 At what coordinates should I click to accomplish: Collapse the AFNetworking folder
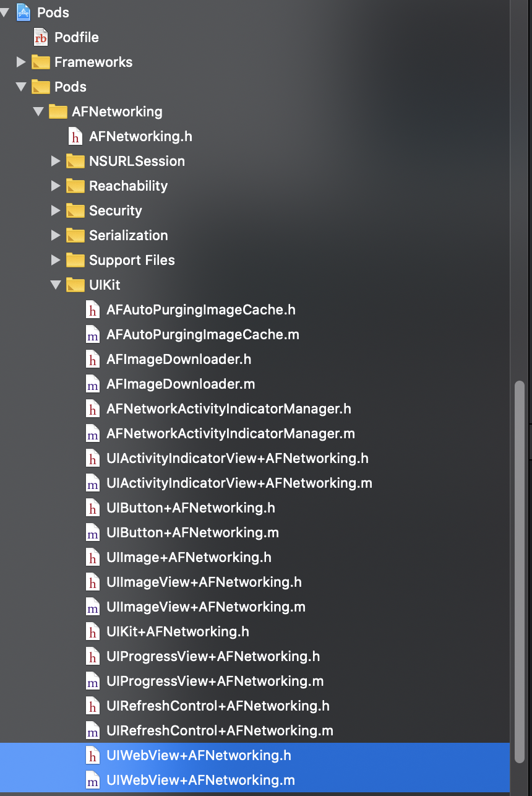tap(38, 111)
